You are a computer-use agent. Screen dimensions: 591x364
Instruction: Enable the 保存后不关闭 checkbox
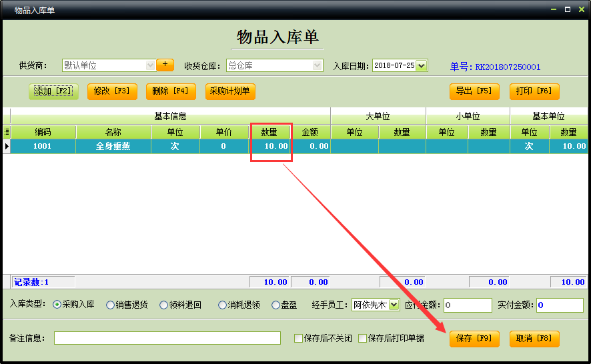[x=299, y=339]
